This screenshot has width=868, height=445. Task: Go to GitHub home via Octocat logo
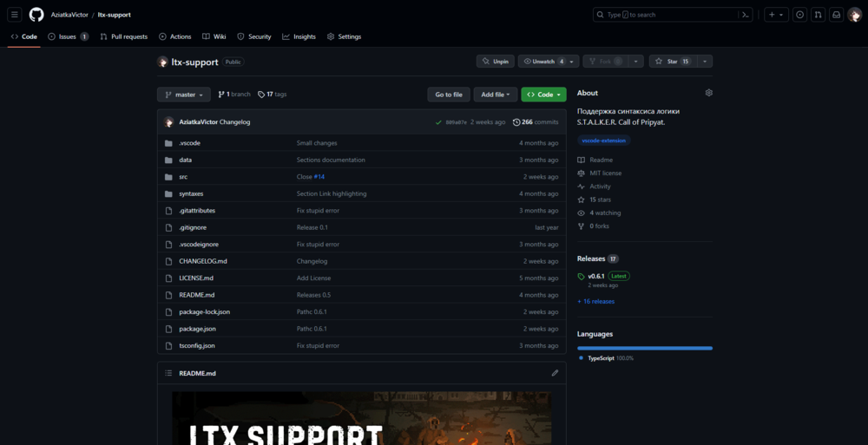[x=36, y=15]
